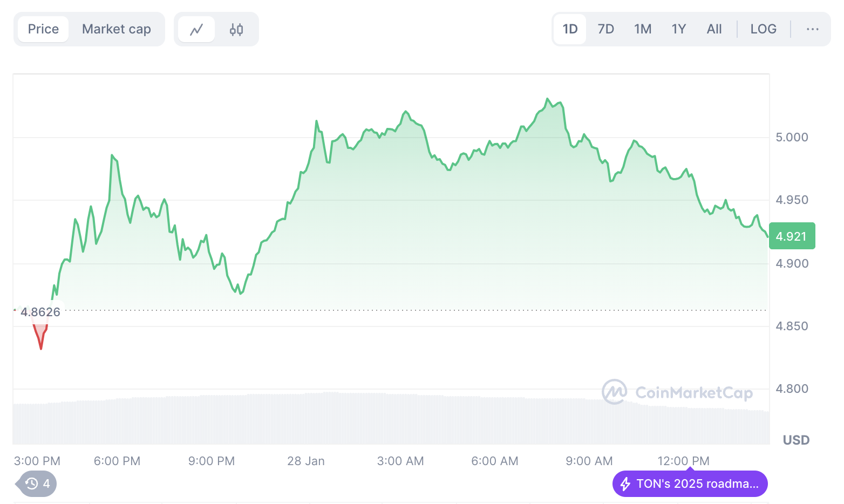Viewport: 844px width, 504px height.
Task: Switch to candlestick chart view
Action: coord(236,29)
